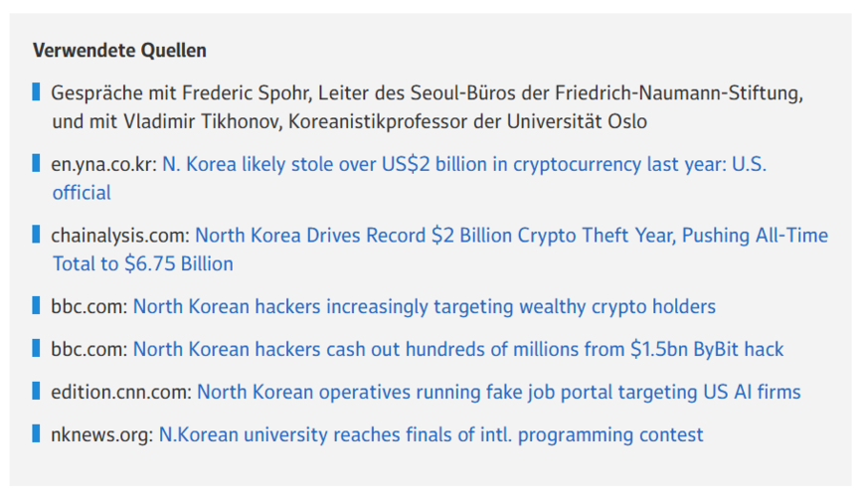Open BBC article on the $1.5bn ByBit hack
This screenshot has height=504, width=865.
(457, 349)
